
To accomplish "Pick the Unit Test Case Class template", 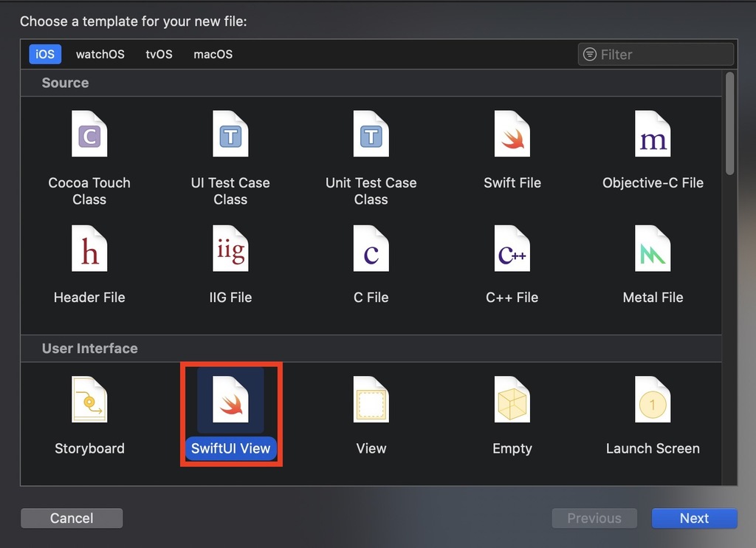I will click(371, 134).
